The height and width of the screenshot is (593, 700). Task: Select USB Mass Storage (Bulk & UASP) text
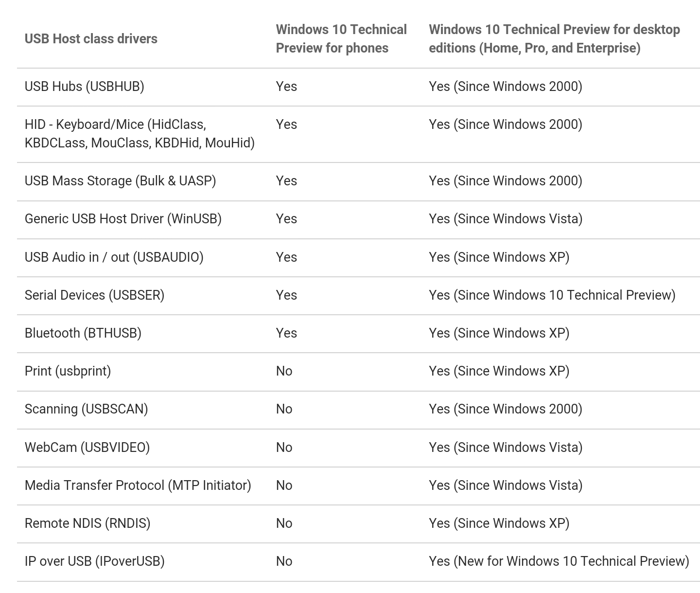pyautogui.click(x=121, y=181)
